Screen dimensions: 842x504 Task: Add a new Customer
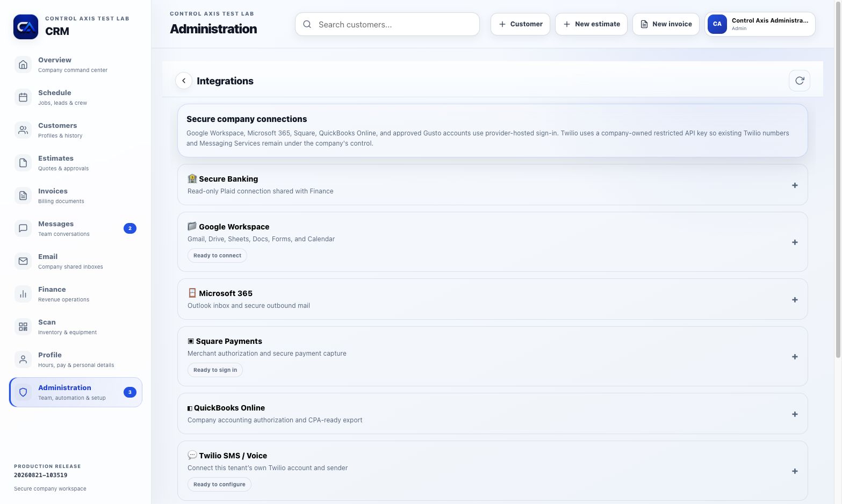click(520, 24)
